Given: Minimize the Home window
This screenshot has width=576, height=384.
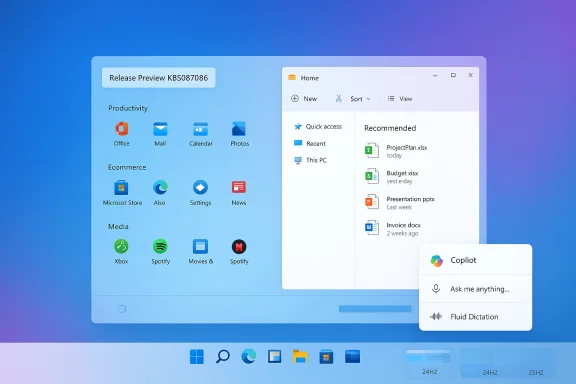Looking at the screenshot, I should (435, 75).
